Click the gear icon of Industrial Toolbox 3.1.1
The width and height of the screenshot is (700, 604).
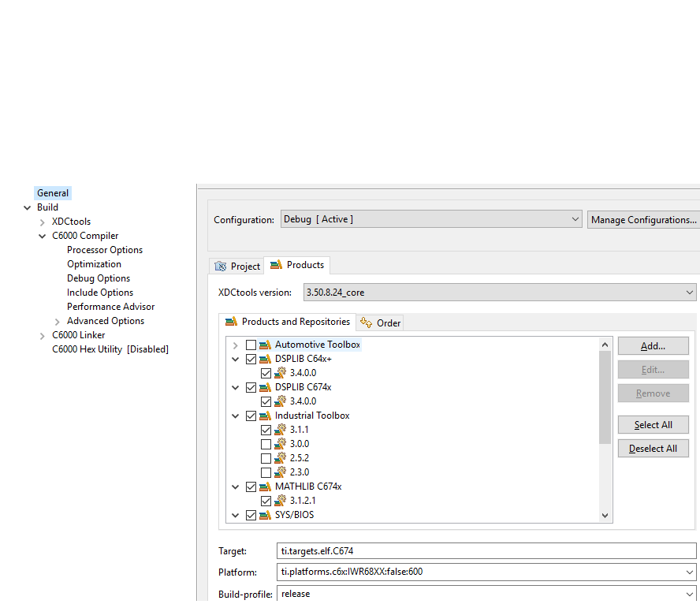[280, 430]
